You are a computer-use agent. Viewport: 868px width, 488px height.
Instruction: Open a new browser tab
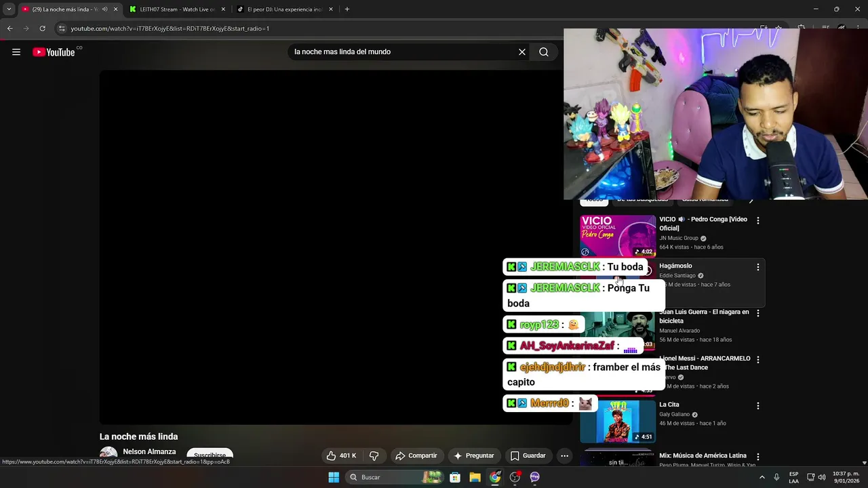pos(347,9)
